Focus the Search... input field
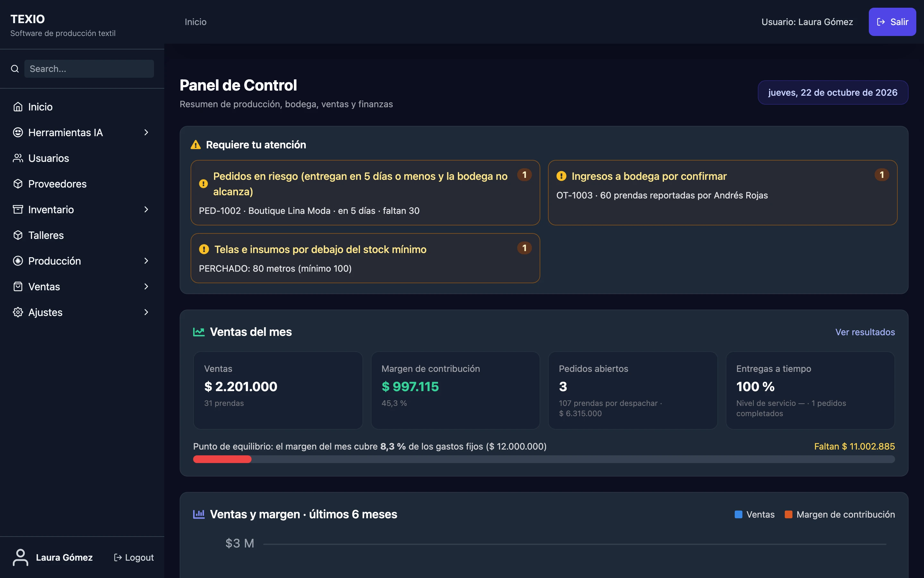924x578 pixels. [x=89, y=69]
